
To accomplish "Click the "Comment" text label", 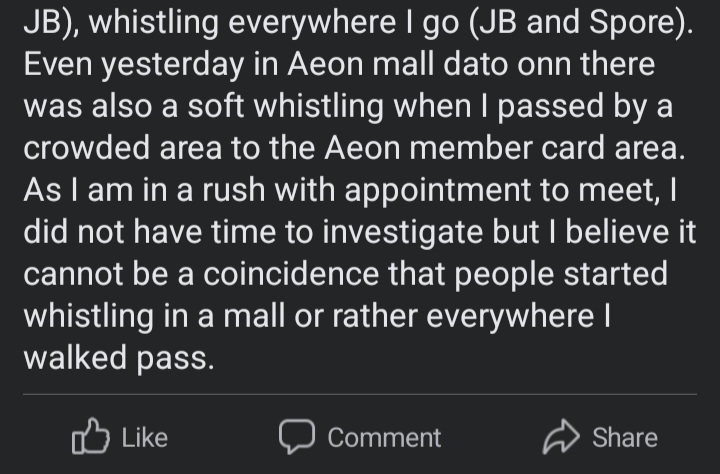I will (384, 437).
